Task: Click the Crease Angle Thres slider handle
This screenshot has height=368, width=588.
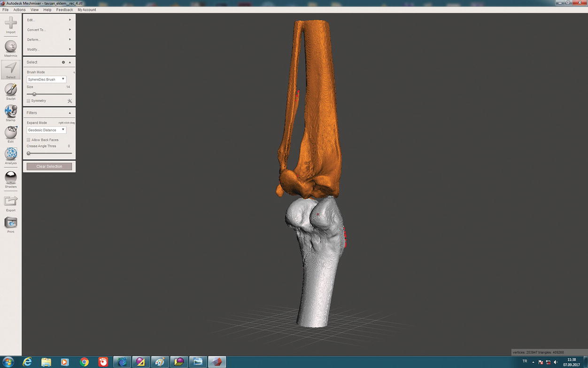Action: pos(29,153)
